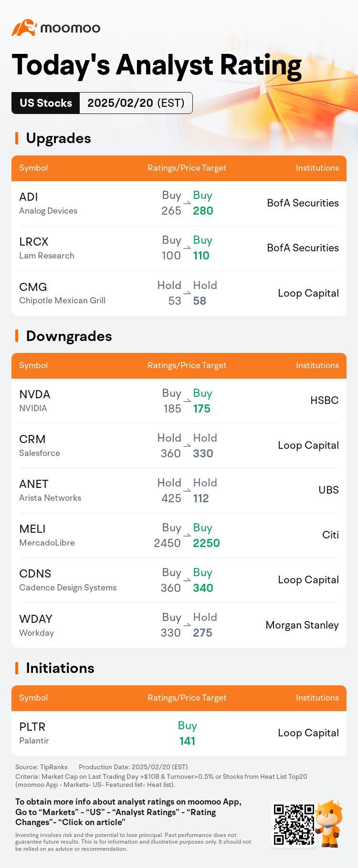
Task: Select the US Stocks tab label
Action: 46,103
